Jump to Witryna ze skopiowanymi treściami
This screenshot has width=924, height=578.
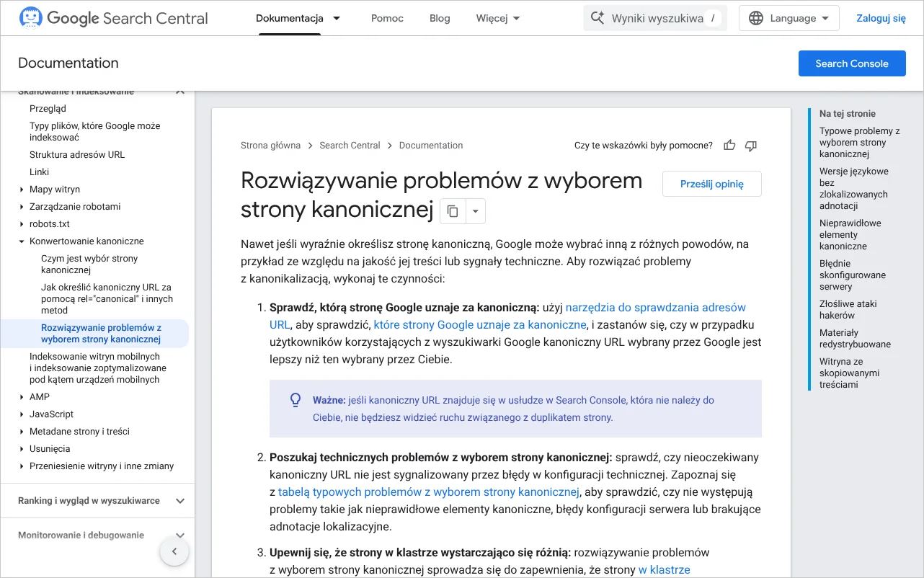[850, 373]
